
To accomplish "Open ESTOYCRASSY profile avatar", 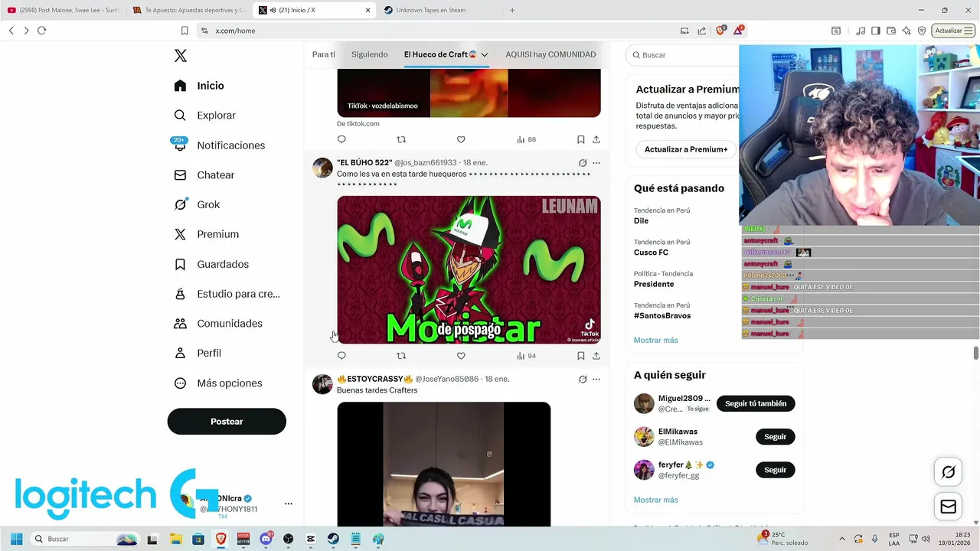I will [x=322, y=383].
